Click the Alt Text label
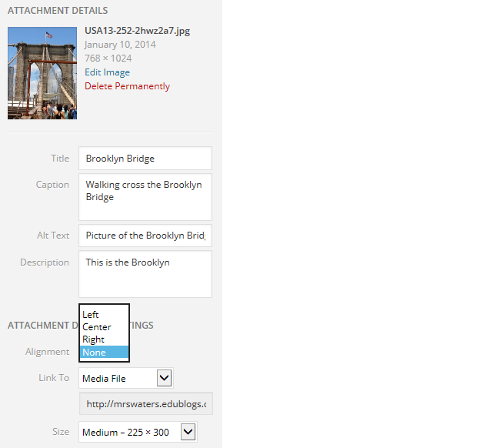 [x=53, y=236]
